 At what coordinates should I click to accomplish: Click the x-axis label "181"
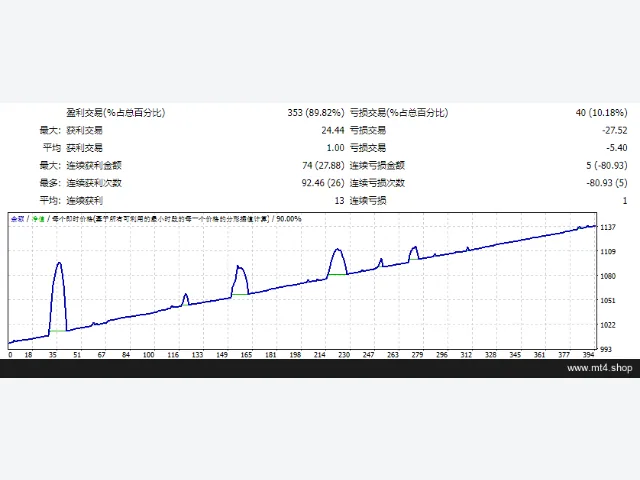pyautogui.click(x=271, y=355)
